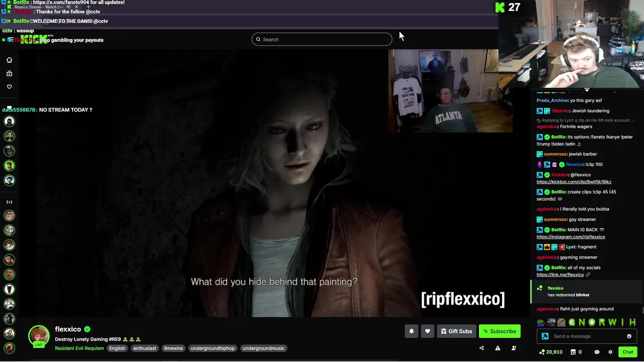Click the KickBot username in chat
The width and height of the screenshot is (644, 362).
point(559,175)
